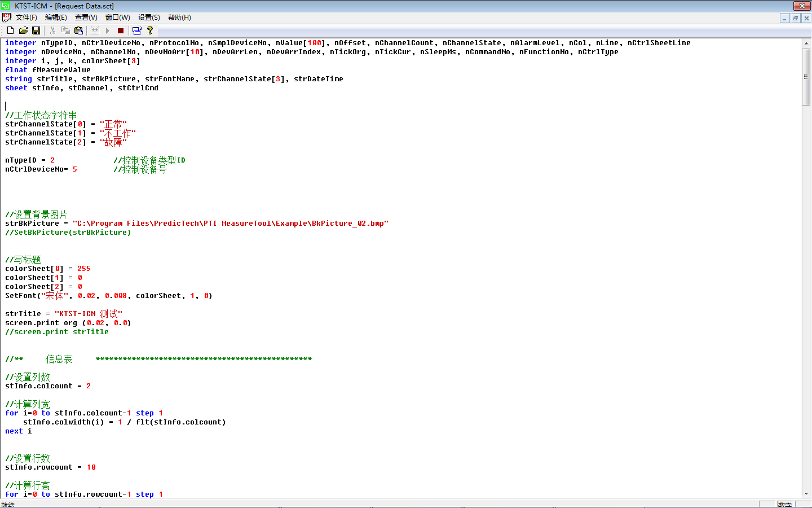Click the cut scissors icon

tap(52, 30)
